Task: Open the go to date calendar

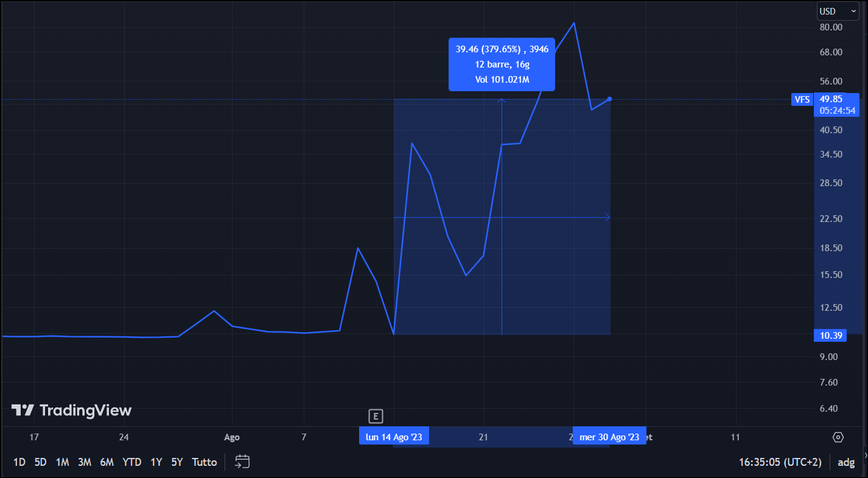Action: 242,462
